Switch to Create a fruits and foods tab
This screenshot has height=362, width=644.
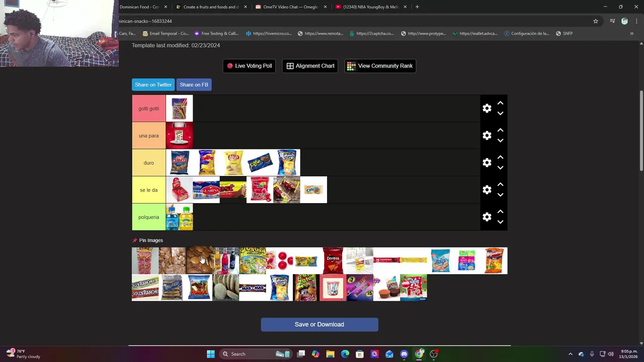(211, 7)
